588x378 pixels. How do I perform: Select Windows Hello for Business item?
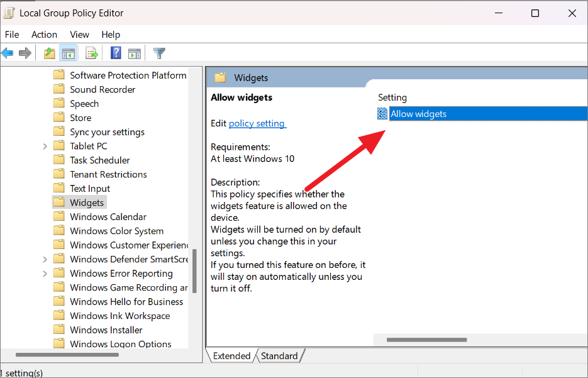tap(126, 301)
